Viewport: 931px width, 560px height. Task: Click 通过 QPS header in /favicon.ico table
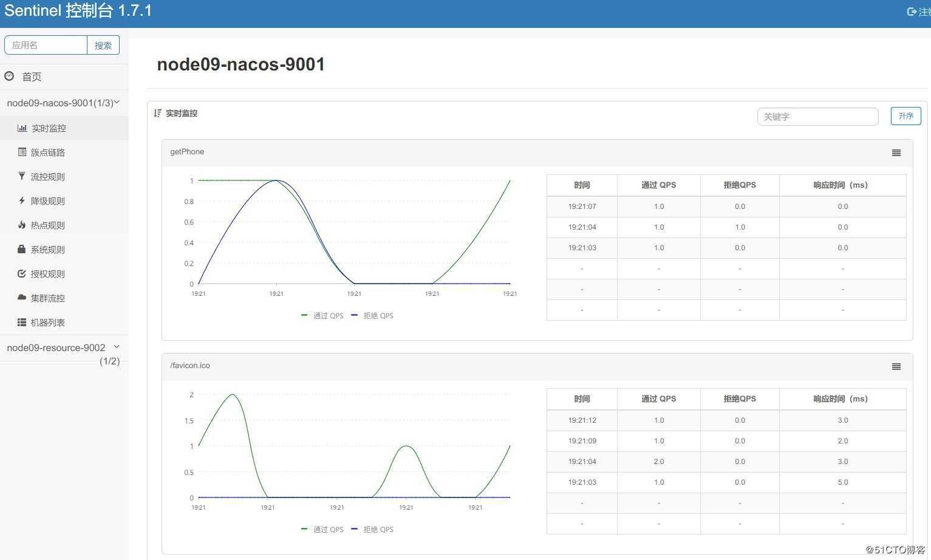click(x=659, y=399)
